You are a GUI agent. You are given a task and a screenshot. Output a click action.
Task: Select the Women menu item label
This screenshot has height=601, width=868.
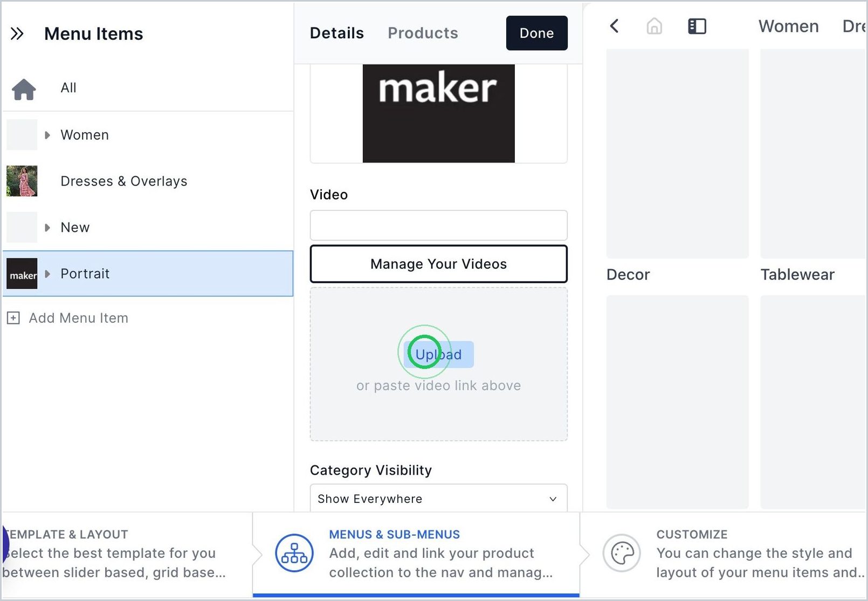pyautogui.click(x=85, y=135)
